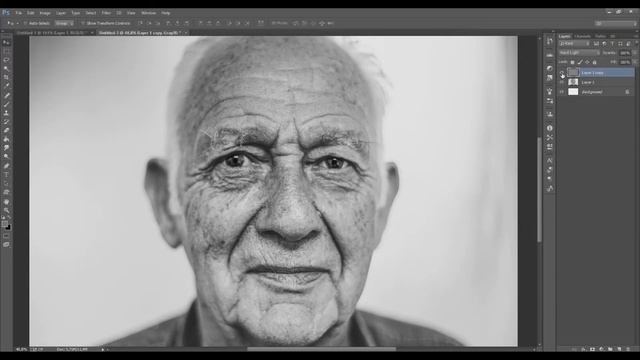The height and width of the screenshot is (360, 640).
Task: Select the Brush tool
Action: (x=7, y=104)
